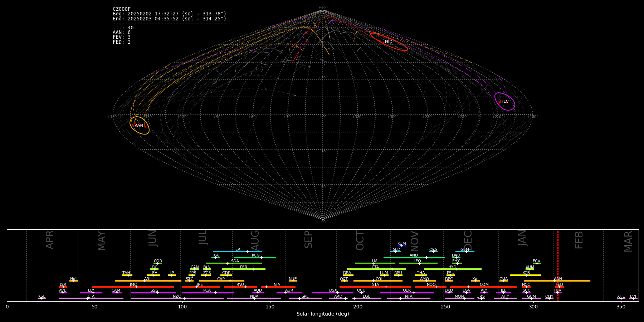Viewport: 644px width, 322px height.
Task: Click the STA shower label in timeline
Action: tap(375, 285)
